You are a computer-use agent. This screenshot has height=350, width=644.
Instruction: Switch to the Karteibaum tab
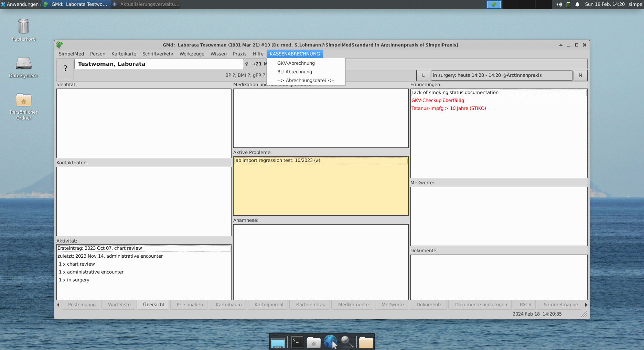click(229, 305)
